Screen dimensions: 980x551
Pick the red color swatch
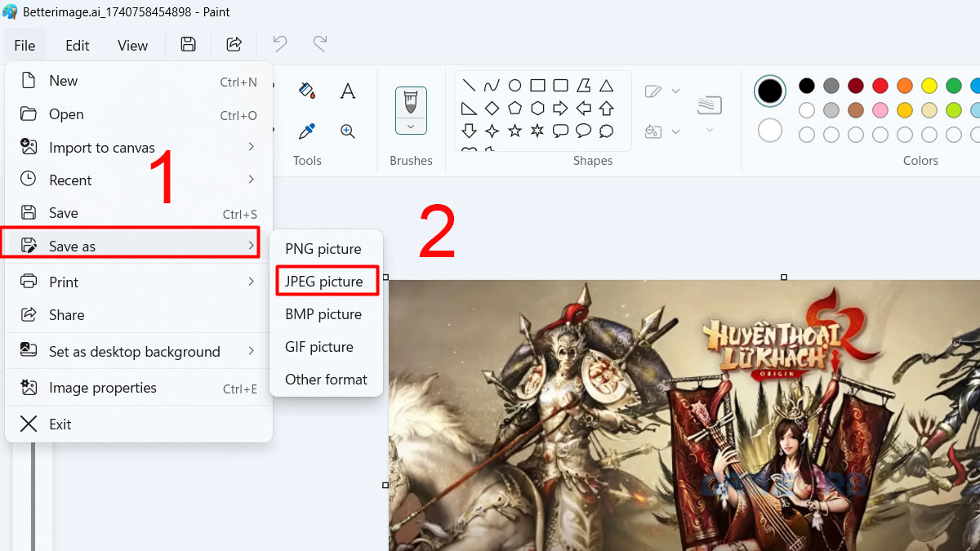tap(880, 86)
